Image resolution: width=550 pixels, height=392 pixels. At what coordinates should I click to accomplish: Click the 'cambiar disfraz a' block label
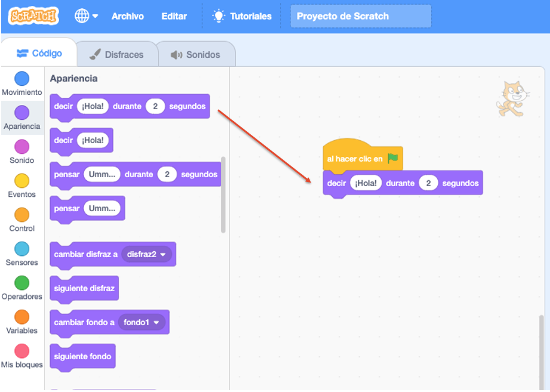tap(85, 254)
